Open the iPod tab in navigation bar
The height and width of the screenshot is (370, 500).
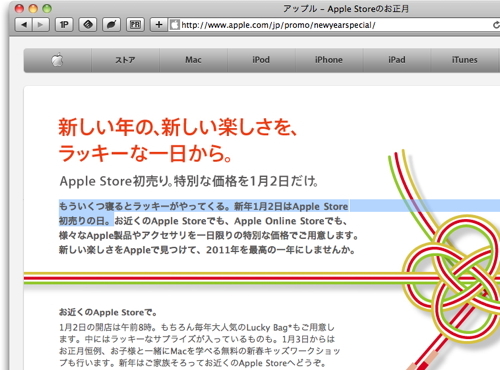click(261, 60)
